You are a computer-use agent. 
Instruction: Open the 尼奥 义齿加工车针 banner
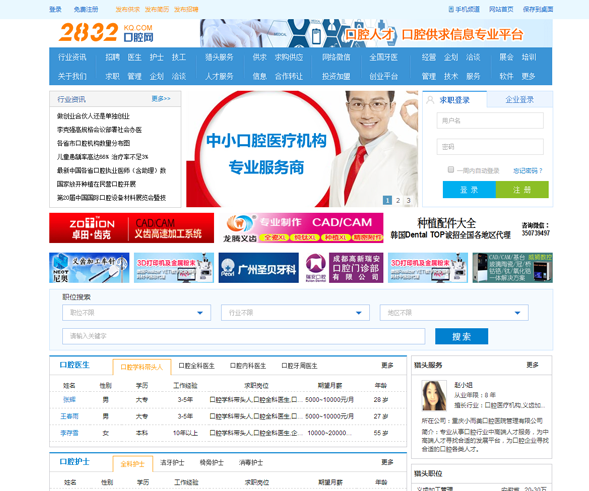coord(89,267)
